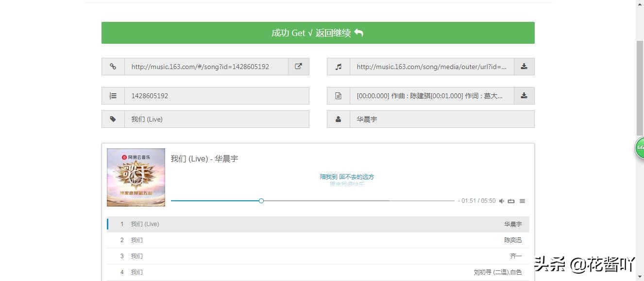Download the lyrics file

524,96
